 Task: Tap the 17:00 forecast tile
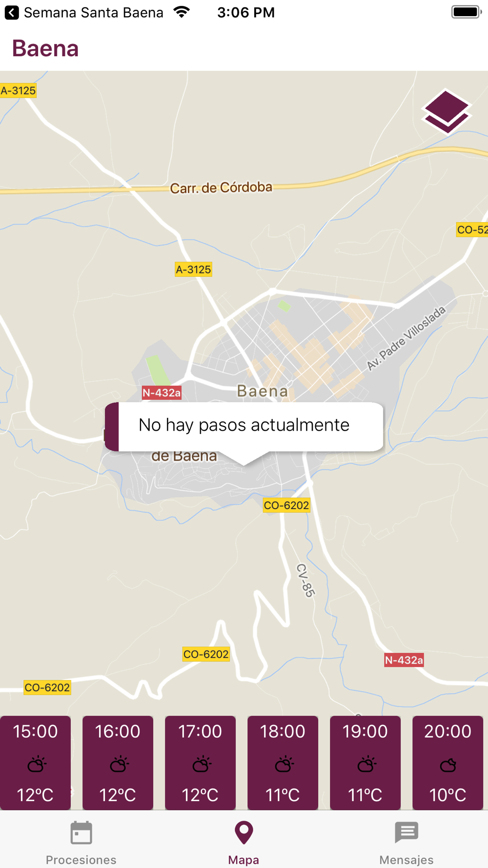coord(200,763)
